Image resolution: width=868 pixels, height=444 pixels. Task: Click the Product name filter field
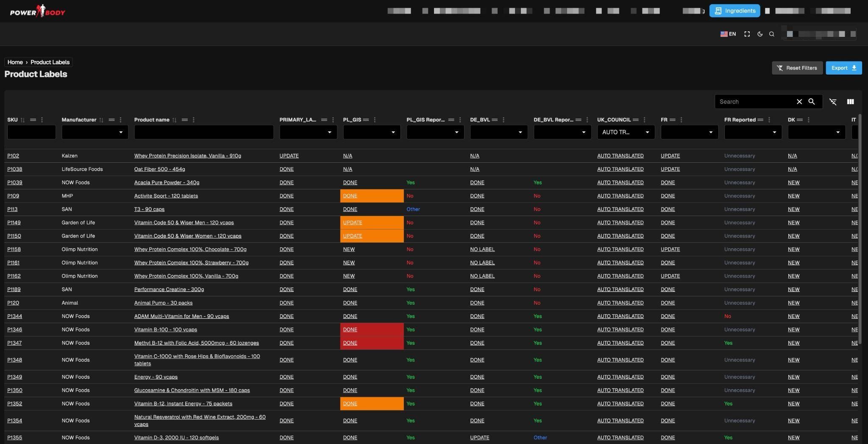tap(203, 132)
